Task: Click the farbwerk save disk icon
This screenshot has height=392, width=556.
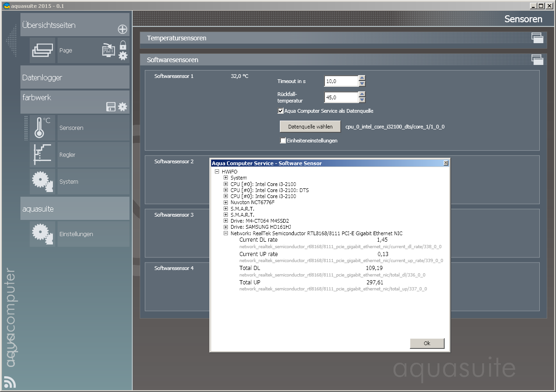Action: pos(111,107)
